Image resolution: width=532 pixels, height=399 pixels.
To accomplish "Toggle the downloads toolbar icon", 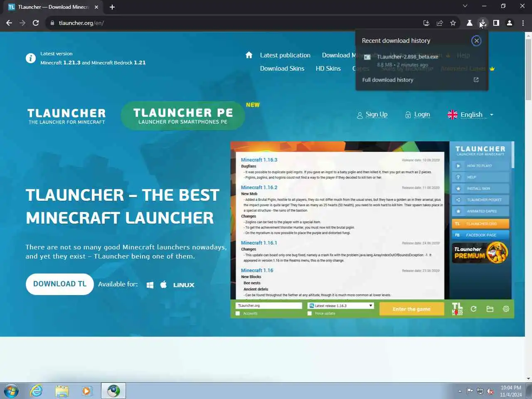I will pyautogui.click(x=483, y=23).
